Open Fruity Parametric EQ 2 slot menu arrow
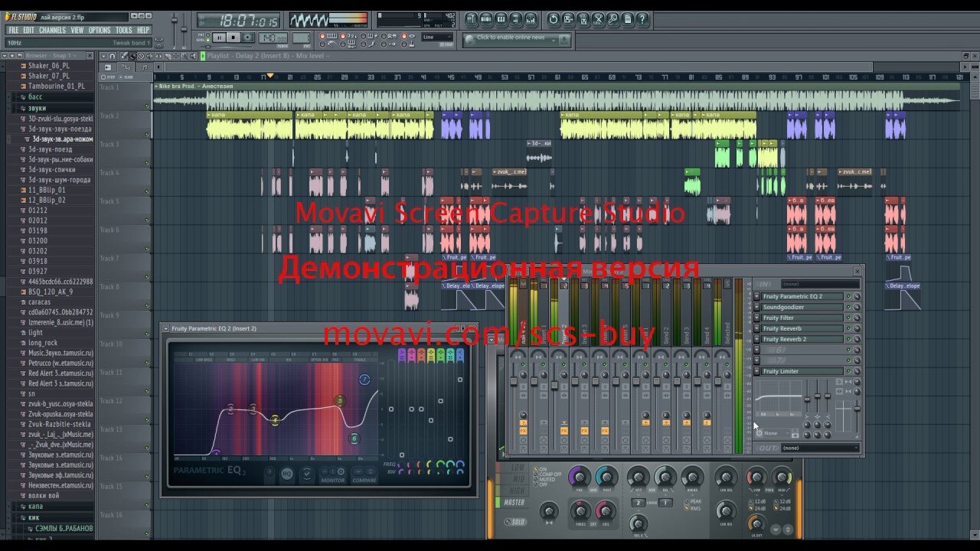980x551 pixels. 756,296
